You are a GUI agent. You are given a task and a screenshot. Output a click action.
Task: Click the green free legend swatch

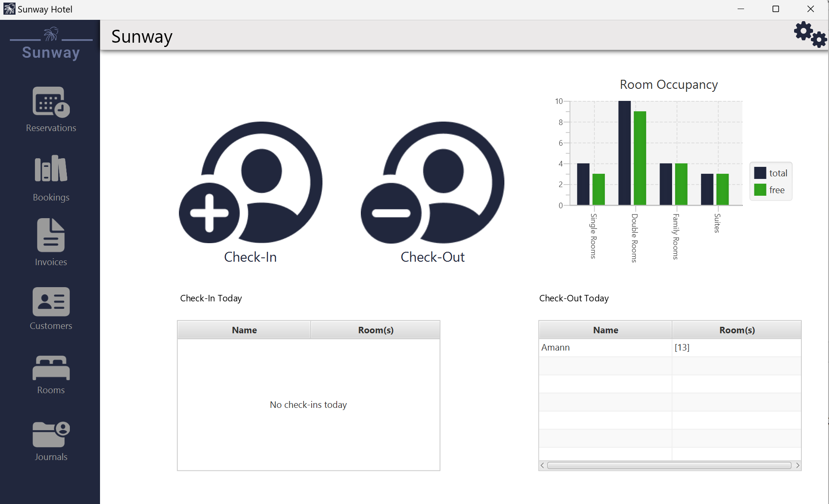760,190
